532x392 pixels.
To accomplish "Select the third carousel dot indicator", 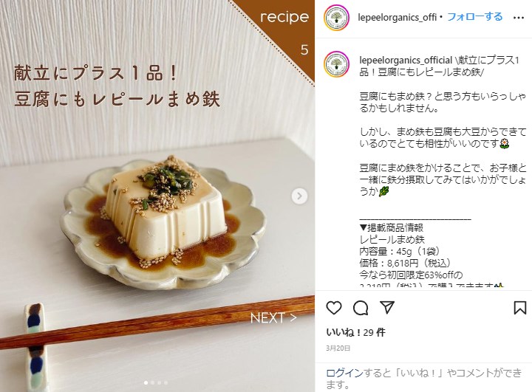I will (159, 383).
